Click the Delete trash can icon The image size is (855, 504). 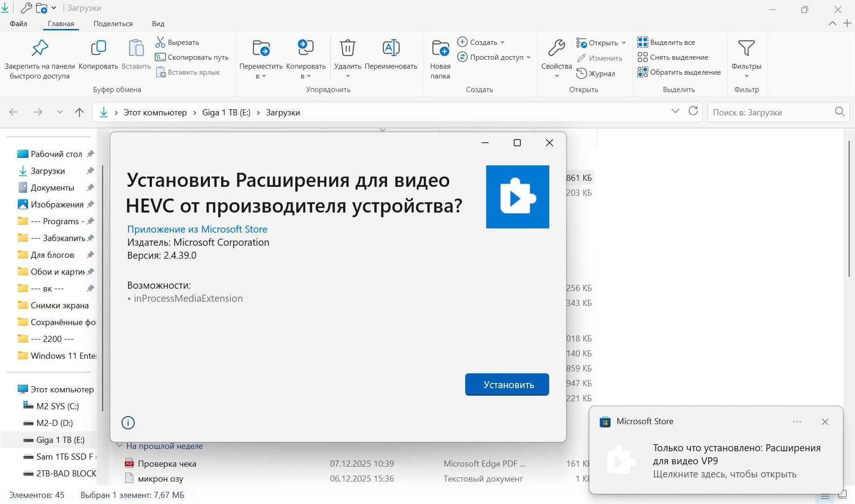tap(347, 48)
